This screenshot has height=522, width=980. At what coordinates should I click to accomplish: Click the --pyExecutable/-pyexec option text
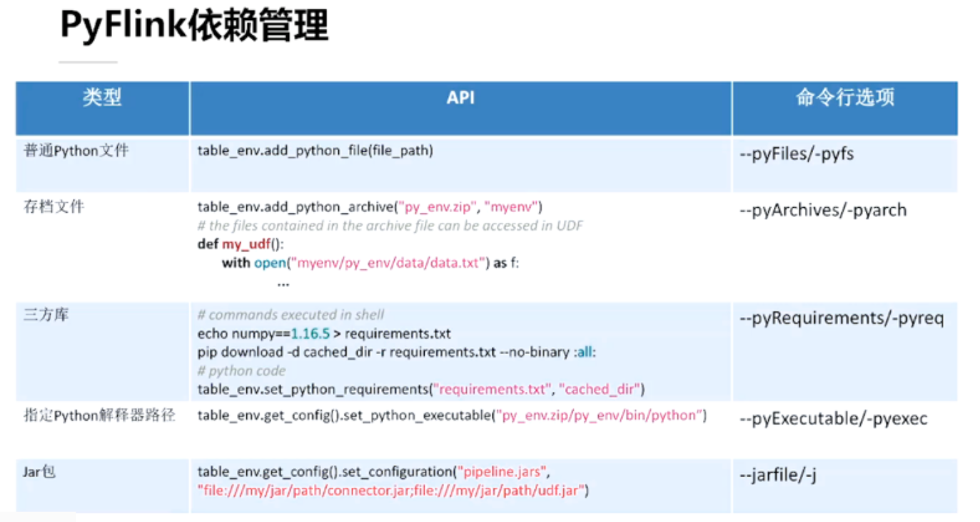click(832, 420)
